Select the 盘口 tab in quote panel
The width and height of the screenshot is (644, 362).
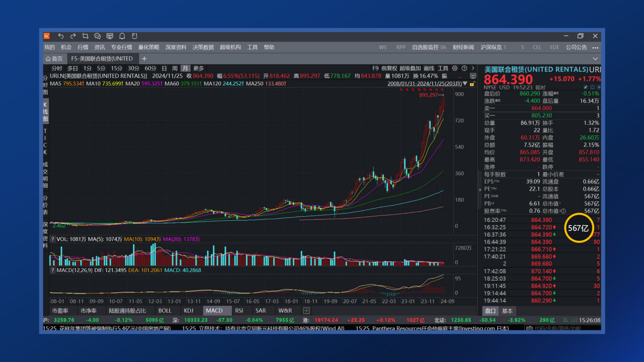pyautogui.click(x=490, y=311)
